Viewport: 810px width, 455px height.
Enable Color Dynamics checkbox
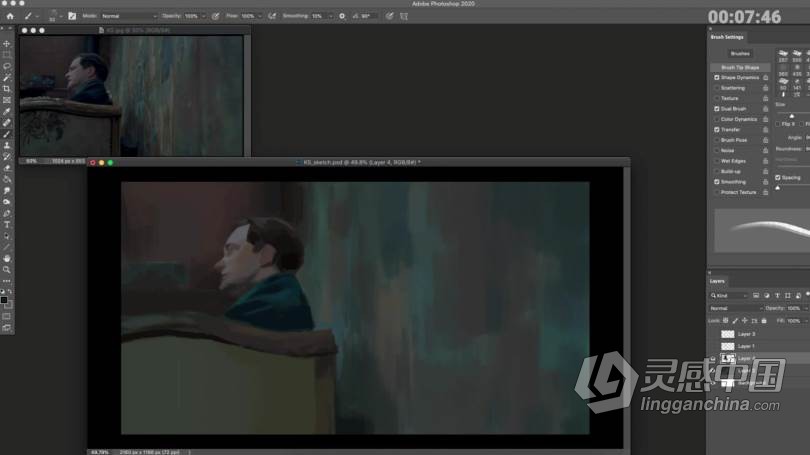click(x=716, y=119)
